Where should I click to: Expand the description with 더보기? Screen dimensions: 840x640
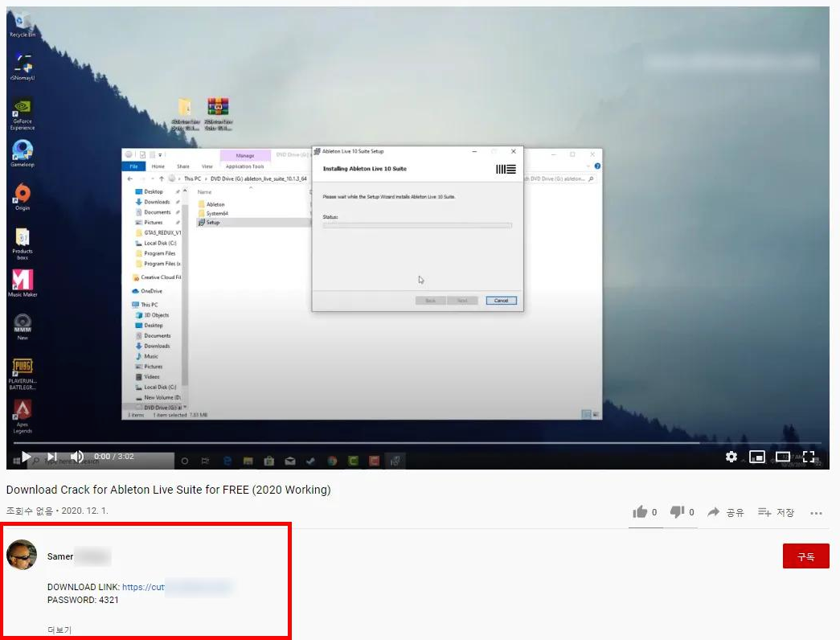click(59, 630)
